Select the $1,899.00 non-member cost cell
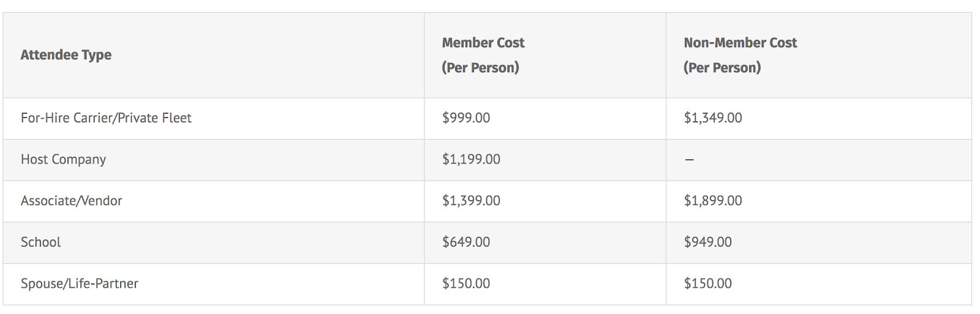The width and height of the screenshot is (980, 314). 712,201
